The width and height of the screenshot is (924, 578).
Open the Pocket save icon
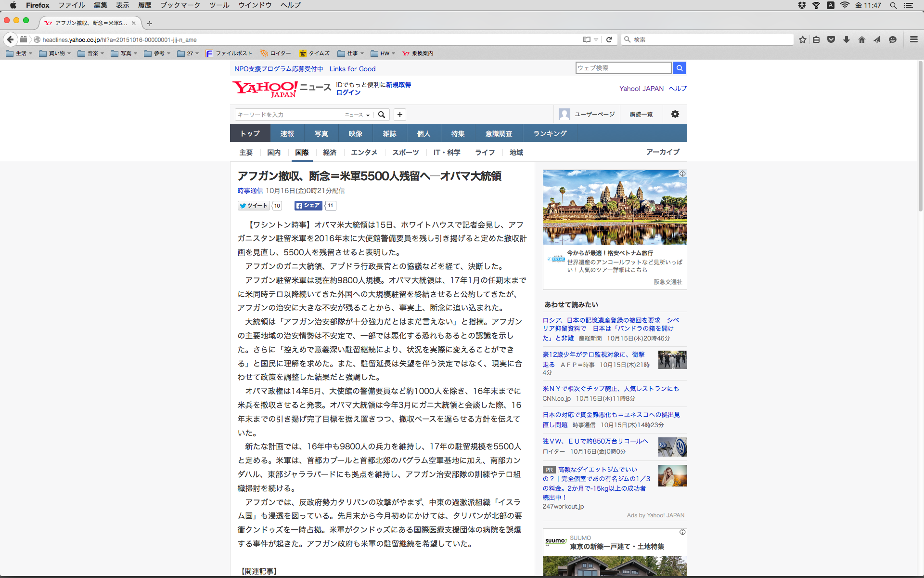[x=831, y=39]
